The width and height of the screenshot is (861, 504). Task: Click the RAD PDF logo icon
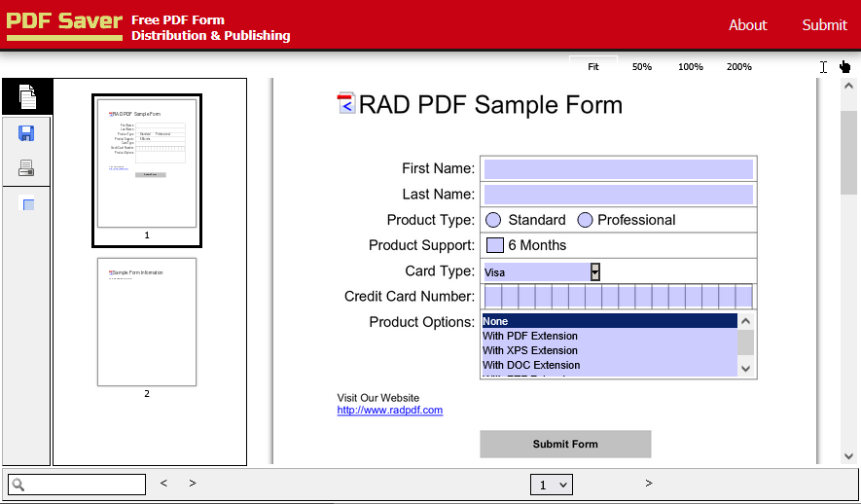346,104
